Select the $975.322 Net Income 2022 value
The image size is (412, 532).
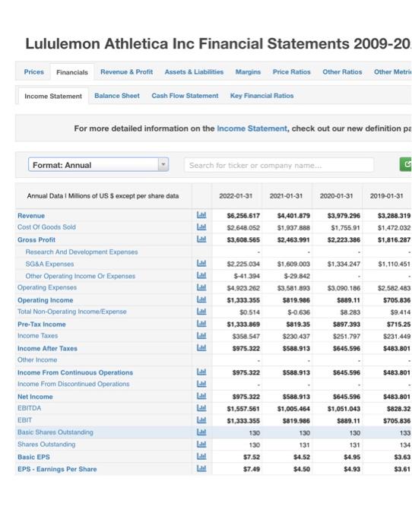click(x=246, y=397)
